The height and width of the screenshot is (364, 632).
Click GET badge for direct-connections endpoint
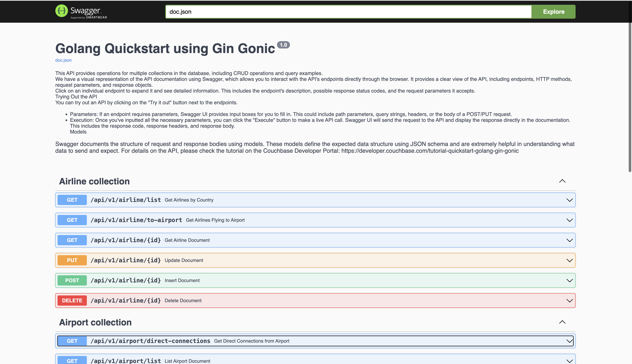click(72, 341)
